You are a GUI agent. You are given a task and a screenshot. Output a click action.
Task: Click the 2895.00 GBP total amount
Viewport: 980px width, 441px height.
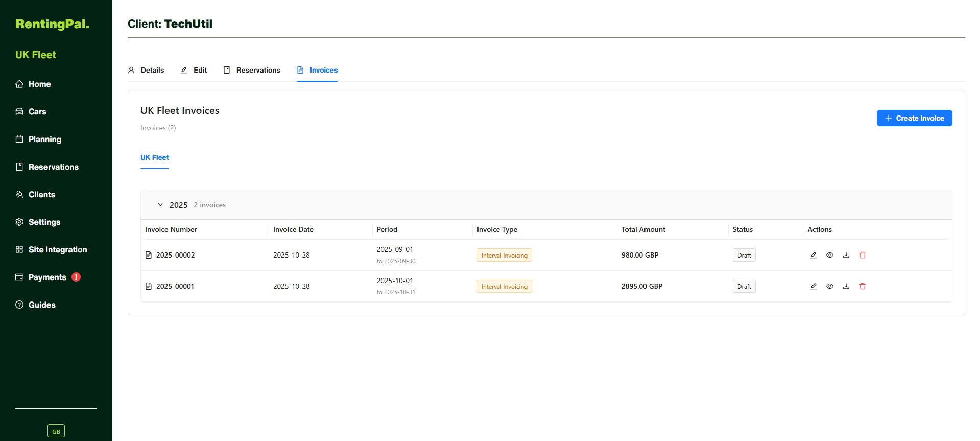642,286
